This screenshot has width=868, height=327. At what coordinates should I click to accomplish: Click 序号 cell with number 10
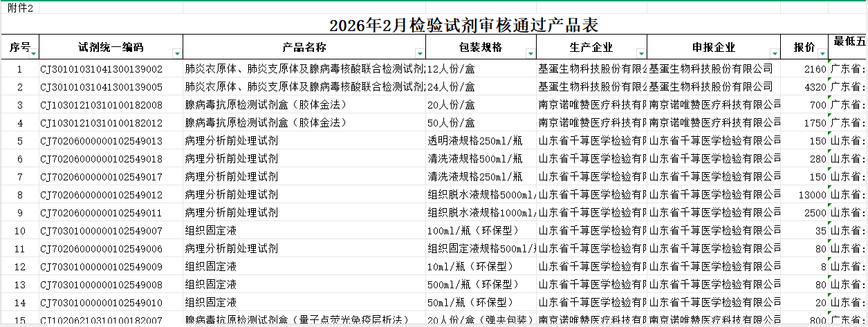[19, 231]
